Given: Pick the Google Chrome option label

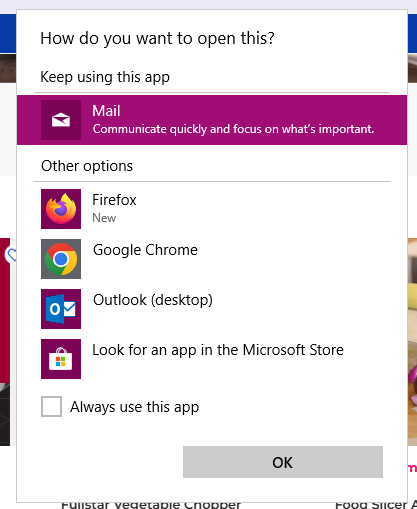Looking at the screenshot, I should coord(145,250).
